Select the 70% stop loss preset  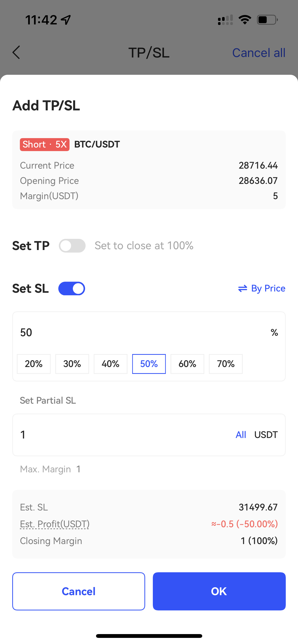coord(226,364)
